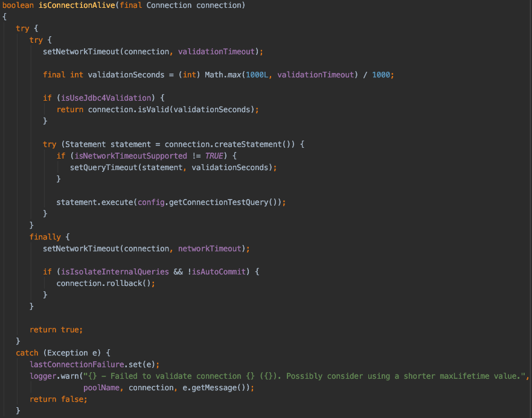Click the 'return false;' statement

pos(59,399)
